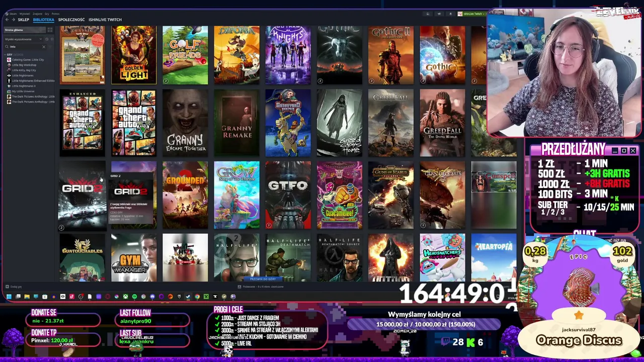This screenshot has height=362, width=644.
Task: Click the Strona główna button in the sidebar
Action: (x=25, y=30)
